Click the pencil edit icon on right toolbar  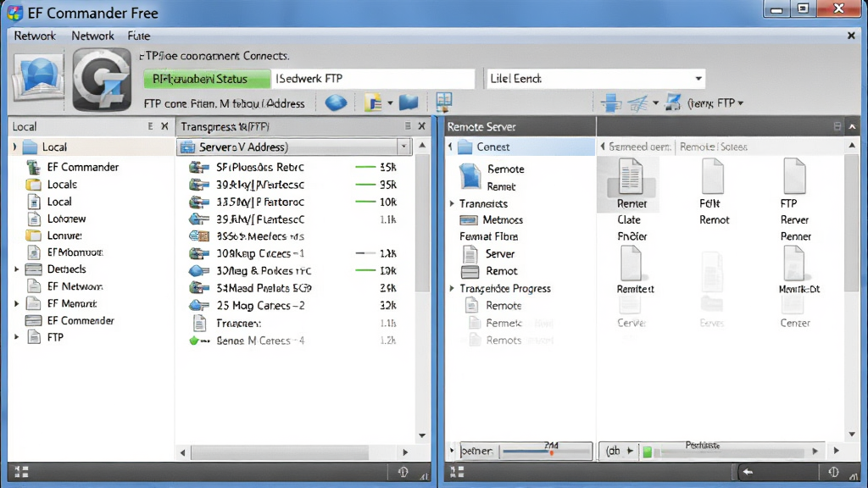pyautogui.click(x=638, y=103)
